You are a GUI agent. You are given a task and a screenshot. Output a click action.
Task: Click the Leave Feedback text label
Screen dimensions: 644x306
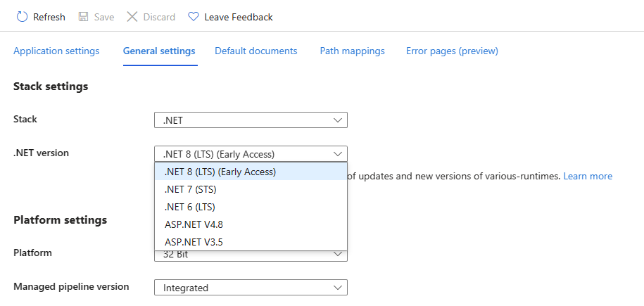pyautogui.click(x=239, y=18)
